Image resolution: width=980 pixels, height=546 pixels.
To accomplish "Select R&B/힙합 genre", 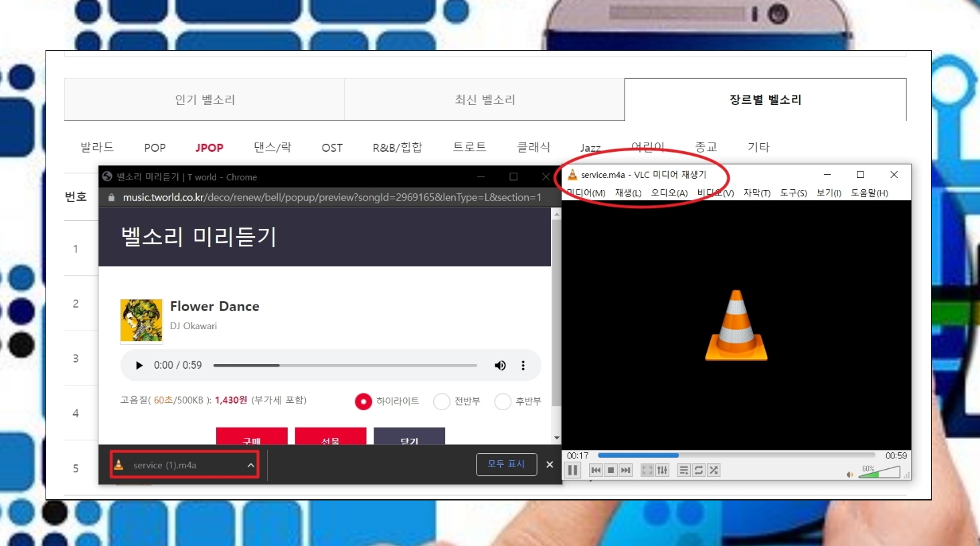I will 397,147.
